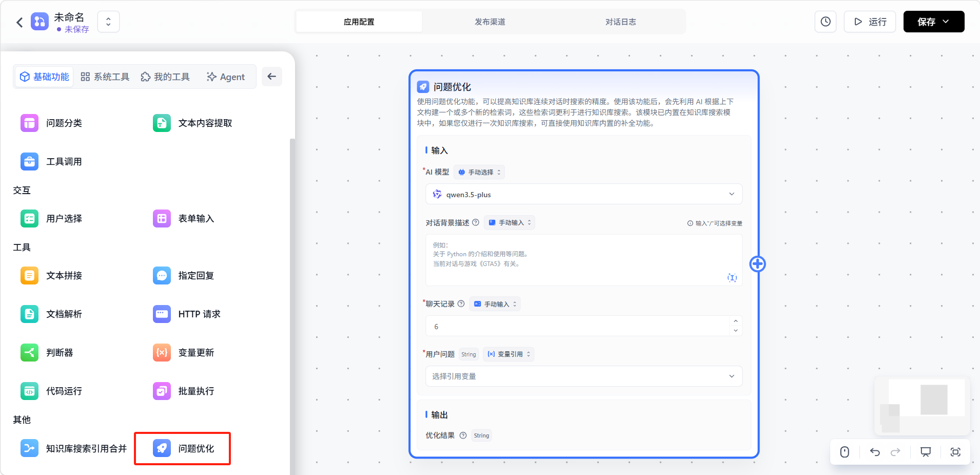The image size is (980, 475).
Task: Switch to the 发布渠道 tab
Action: tap(489, 22)
